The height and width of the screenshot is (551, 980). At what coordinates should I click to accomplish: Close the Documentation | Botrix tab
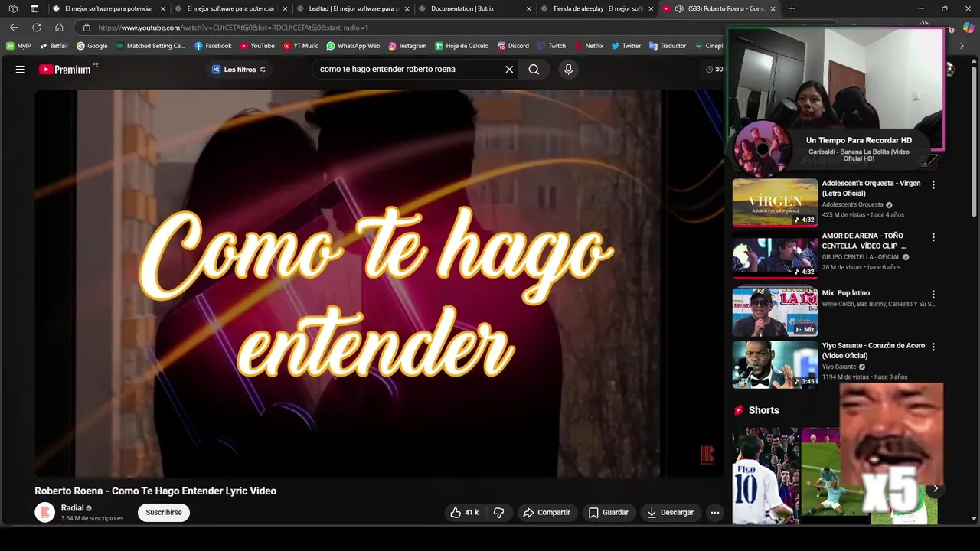click(529, 9)
